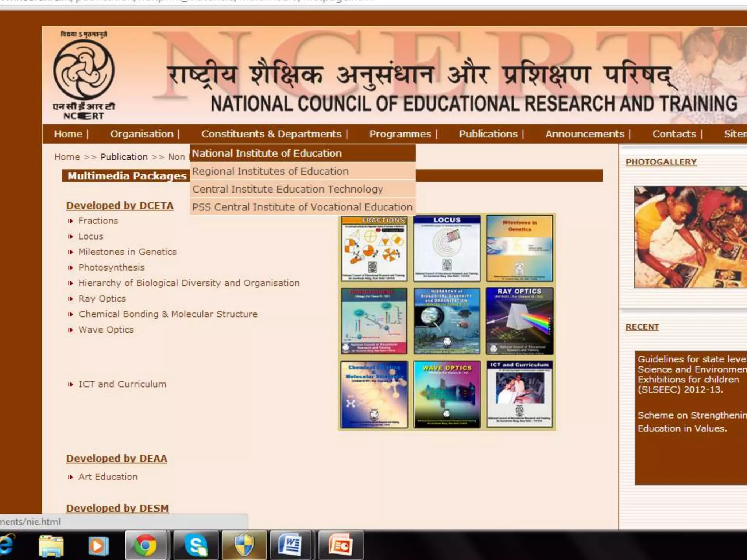The image size is (747, 560).
Task: Open Google Chrome from the taskbar
Action: tap(146, 545)
